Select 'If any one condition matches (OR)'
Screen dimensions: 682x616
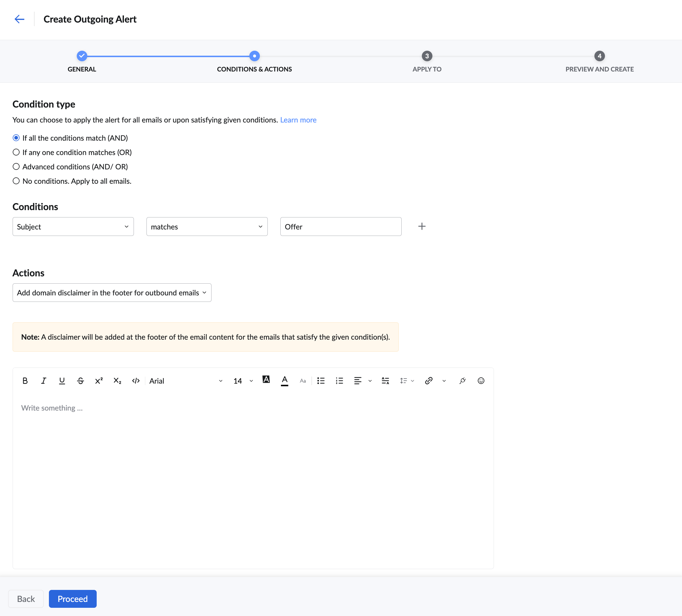coord(16,152)
